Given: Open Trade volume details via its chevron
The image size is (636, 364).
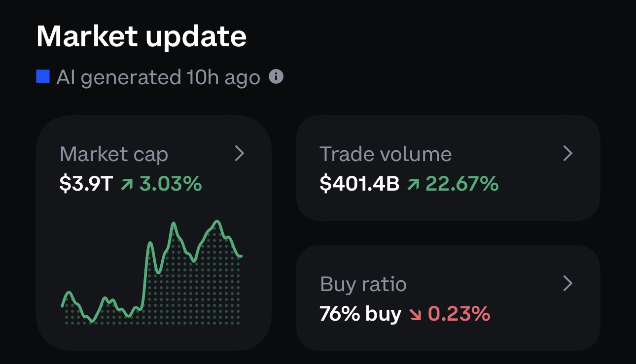Looking at the screenshot, I should [568, 154].
